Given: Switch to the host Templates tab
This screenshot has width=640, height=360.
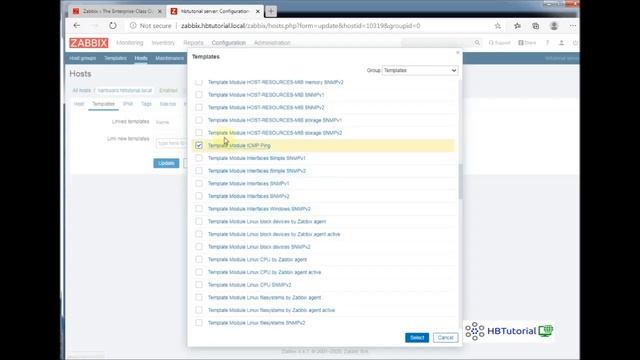Looking at the screenshot, I should pos(103,104).
